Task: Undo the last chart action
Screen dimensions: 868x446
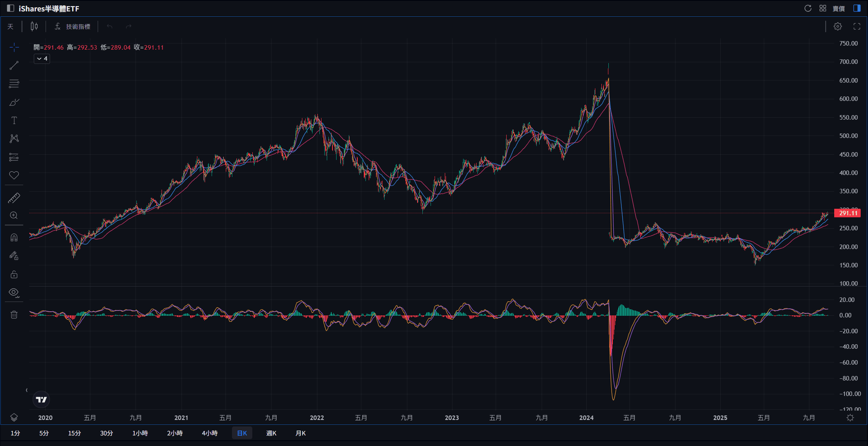Action: pos(109,26)
